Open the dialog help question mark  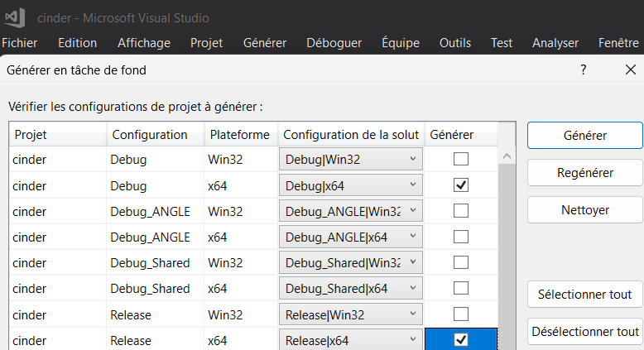tap(584, 70)
